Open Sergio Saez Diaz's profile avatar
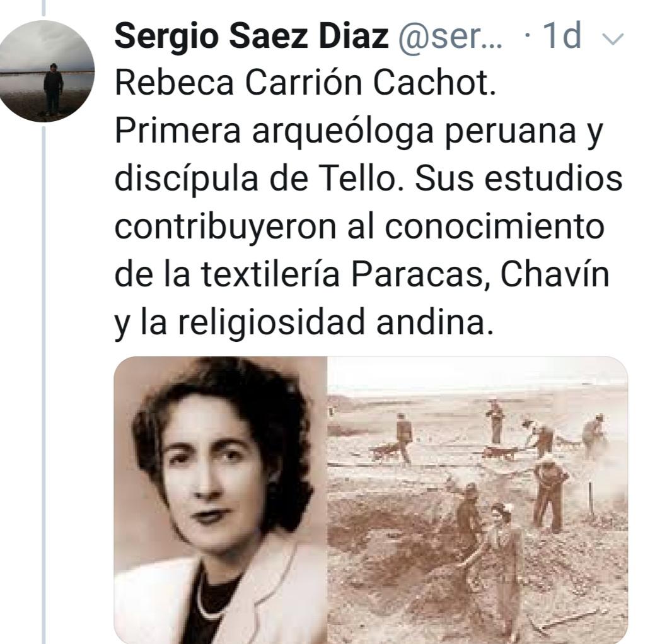 pyautogui.click(x=45, y=71)
